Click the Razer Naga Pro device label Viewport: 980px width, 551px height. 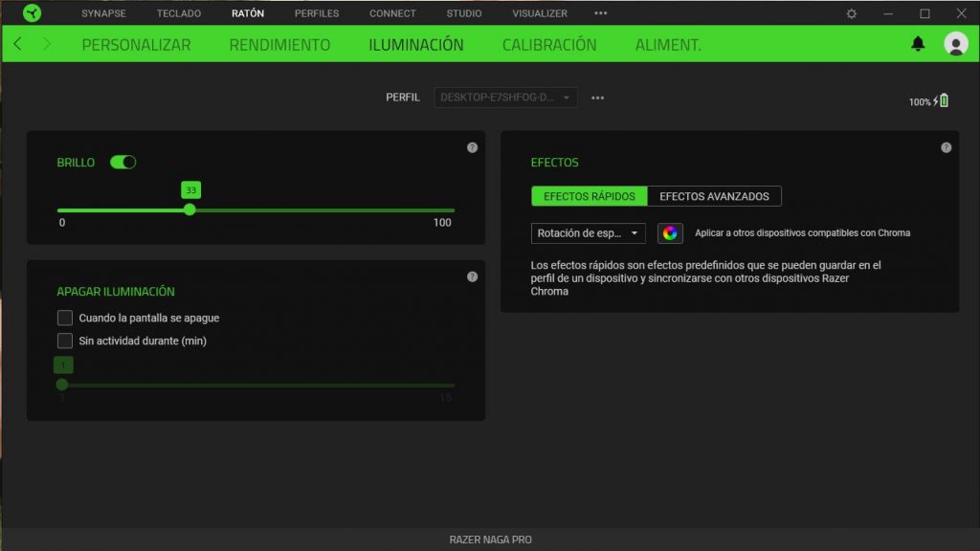tap(491, 540)
